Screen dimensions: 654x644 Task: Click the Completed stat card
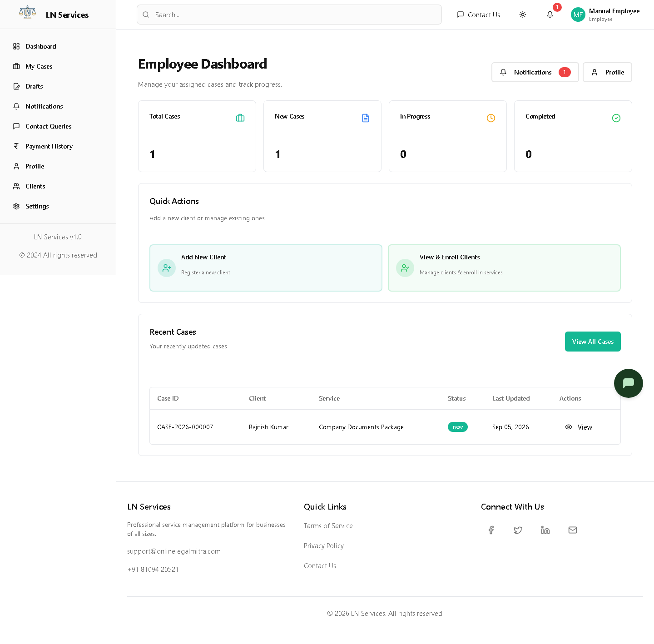point(573,136)
